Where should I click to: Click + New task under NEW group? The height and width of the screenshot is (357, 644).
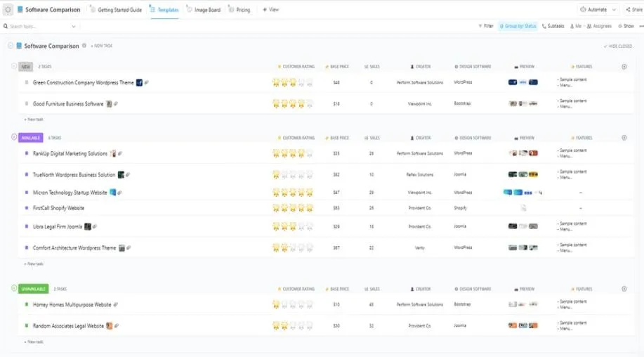tap(34, 119)
